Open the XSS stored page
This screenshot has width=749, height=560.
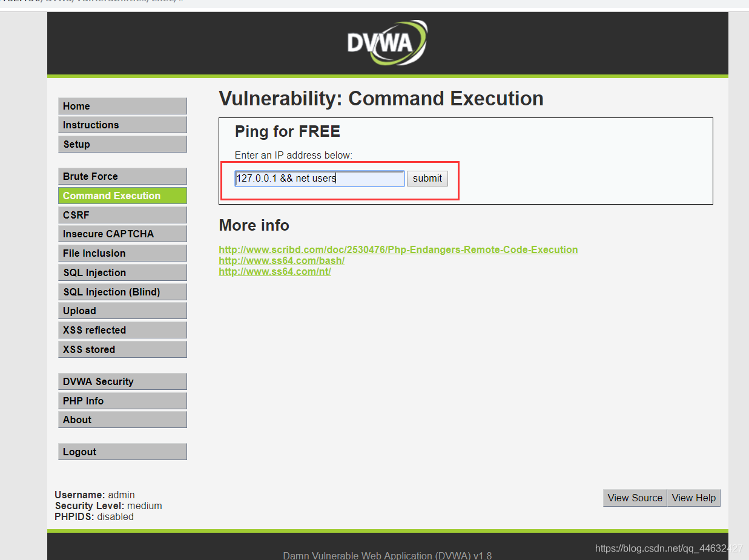(x=122, y=349)
